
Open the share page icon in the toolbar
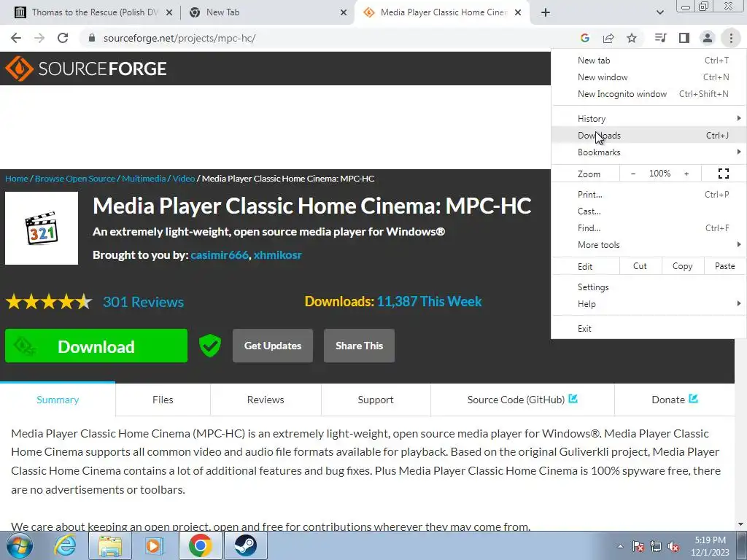(608, 38)
